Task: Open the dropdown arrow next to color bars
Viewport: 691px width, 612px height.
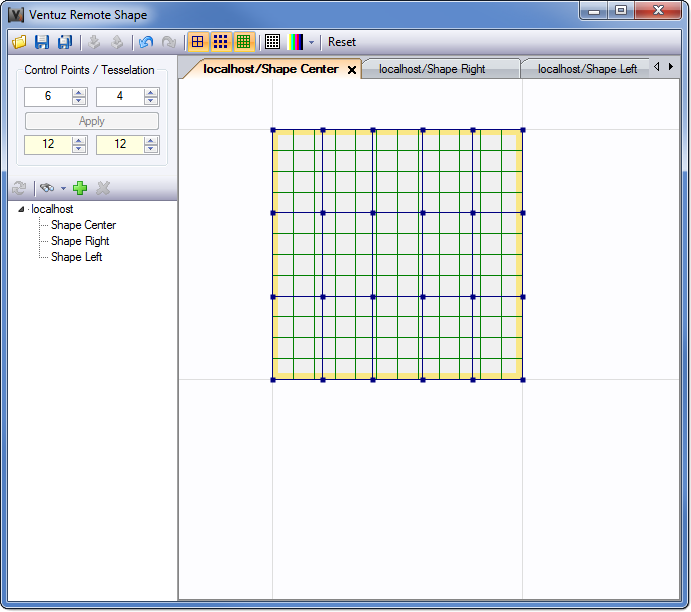Action: coord(311,42)
